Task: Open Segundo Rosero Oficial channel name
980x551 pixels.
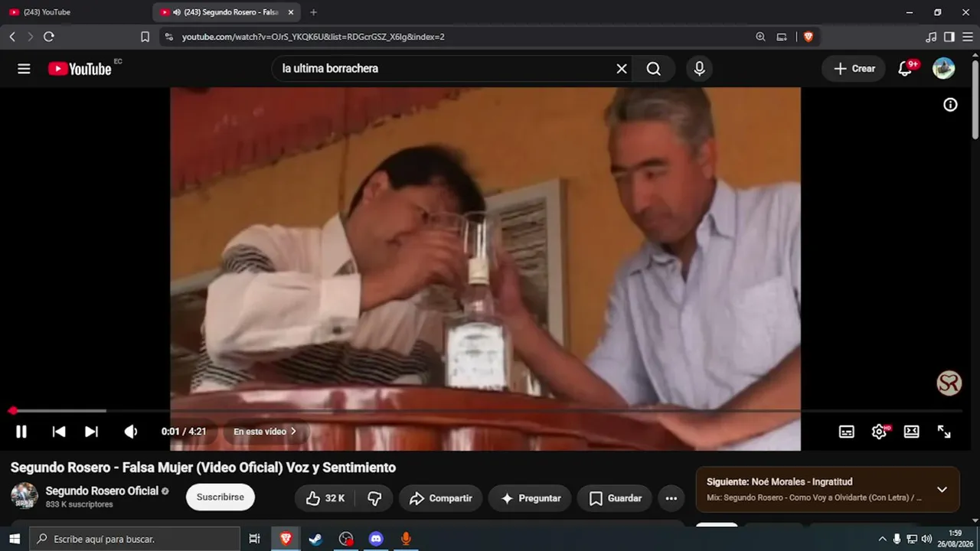Action: coord(102,491)
